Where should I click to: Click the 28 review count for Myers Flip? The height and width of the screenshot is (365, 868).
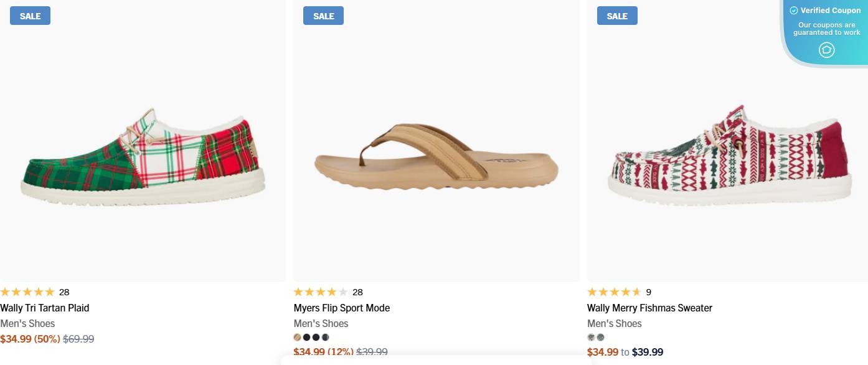[x=357, y=292]
